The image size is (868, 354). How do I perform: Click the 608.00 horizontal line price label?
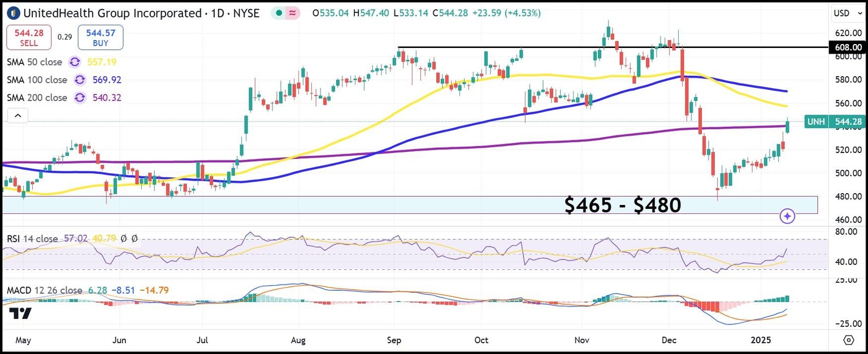click(848, 47)
